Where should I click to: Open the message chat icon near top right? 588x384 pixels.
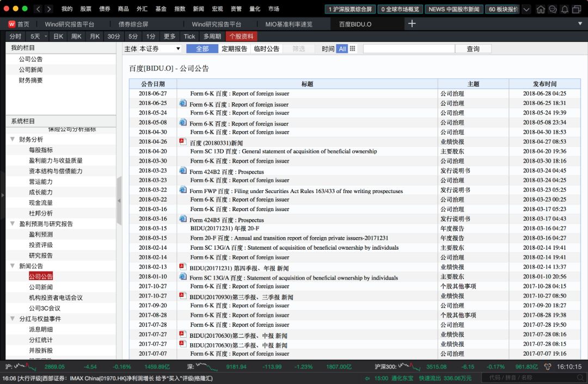click(553, 9)
